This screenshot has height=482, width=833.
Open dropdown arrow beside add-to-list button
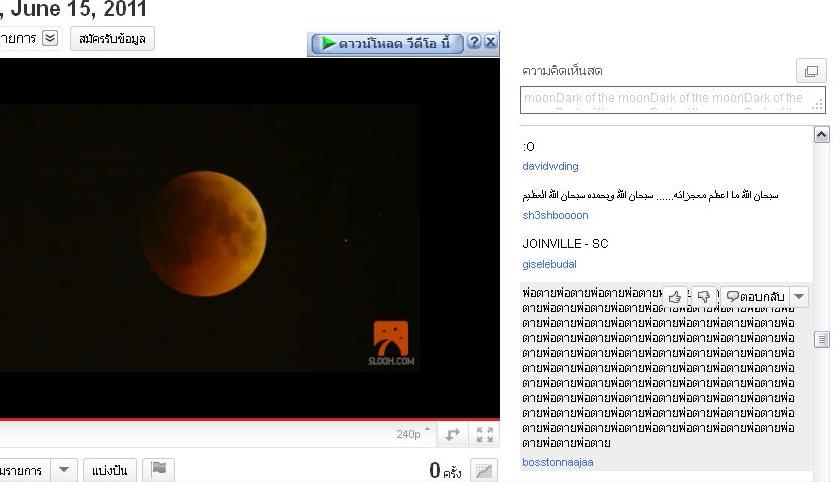(64, 470)
